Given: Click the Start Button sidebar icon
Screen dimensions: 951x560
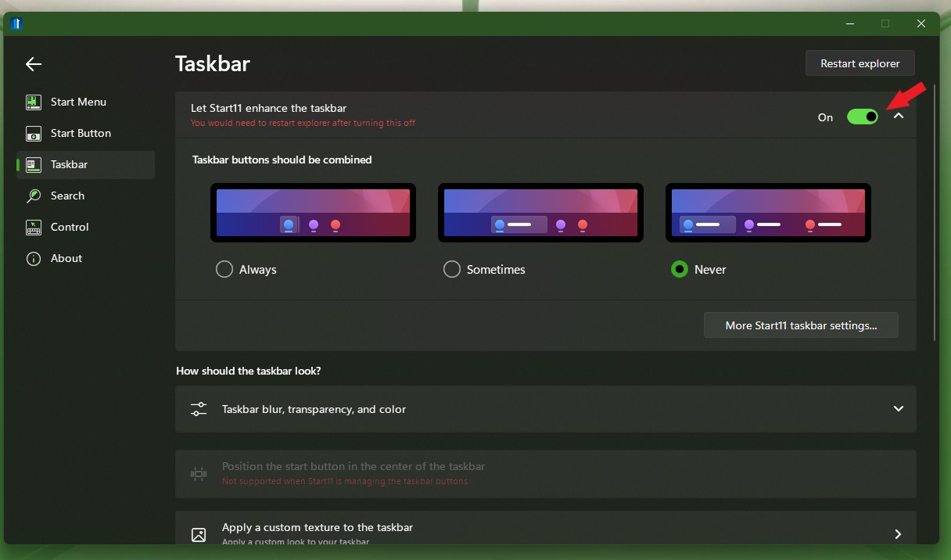Looking at the screenshot, I should [x=34, y=134].
